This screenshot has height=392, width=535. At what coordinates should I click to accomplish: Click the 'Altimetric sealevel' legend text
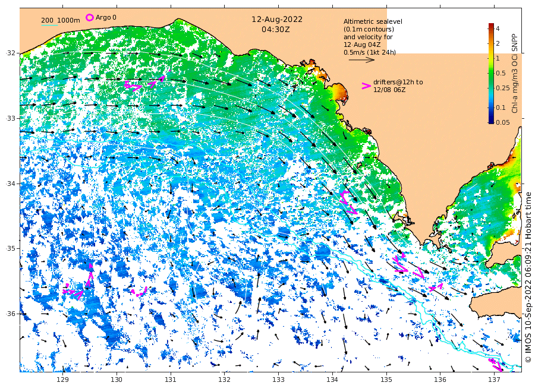(373, 21)
